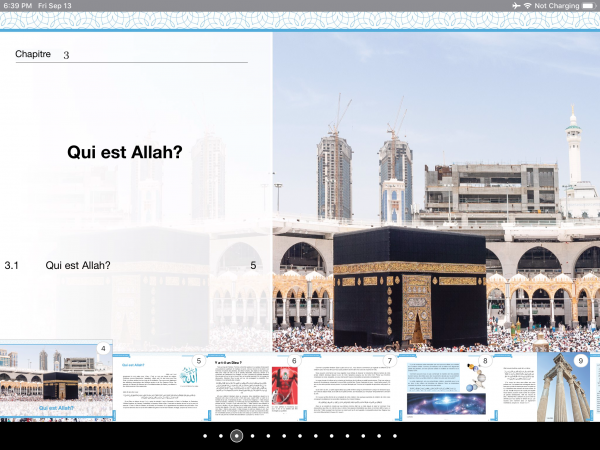Open the page 4 thumbnail showing the Kaaba
Viewport: 600px width, 450px height.
pos(56,384)
